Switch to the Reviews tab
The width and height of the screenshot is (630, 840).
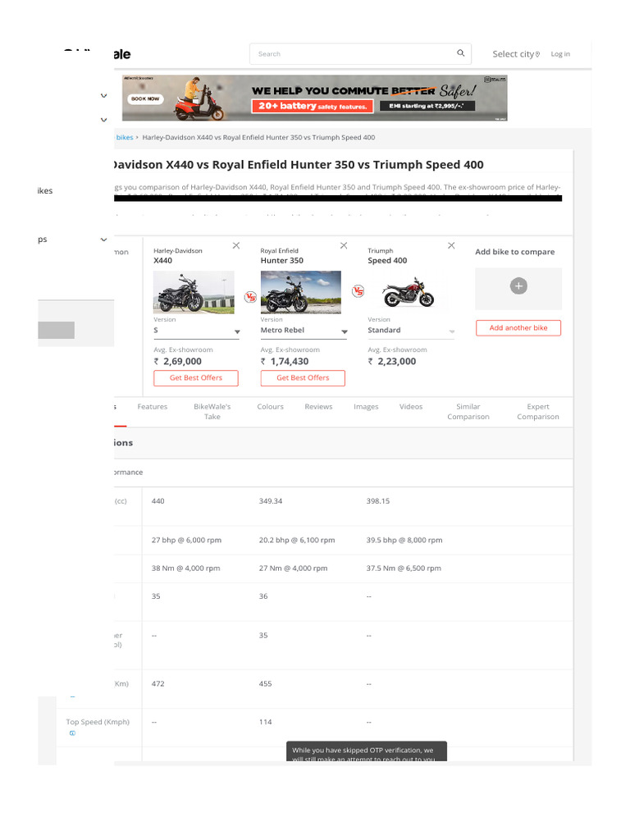click(x=318, y=407)
